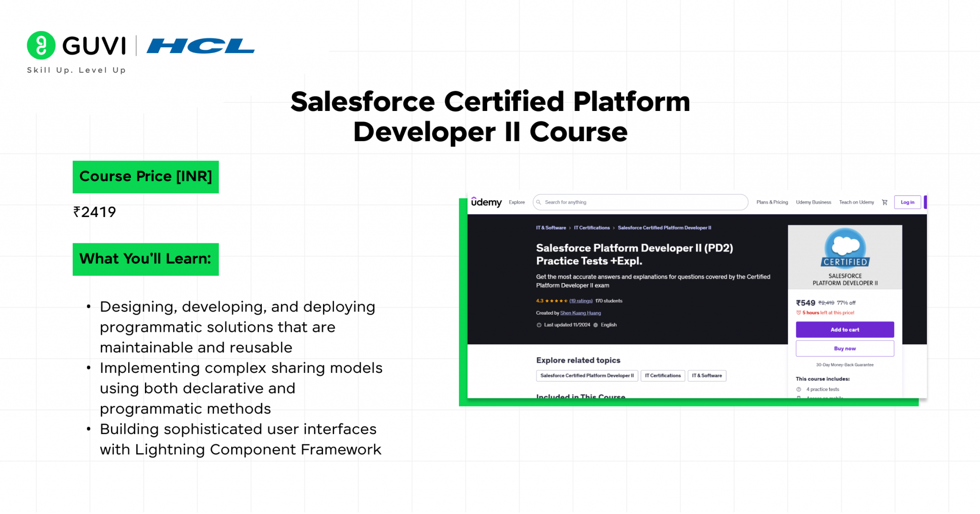The image size is (980, 514).
Task: Click the Buy now button
Action: [x=845, y=348]
